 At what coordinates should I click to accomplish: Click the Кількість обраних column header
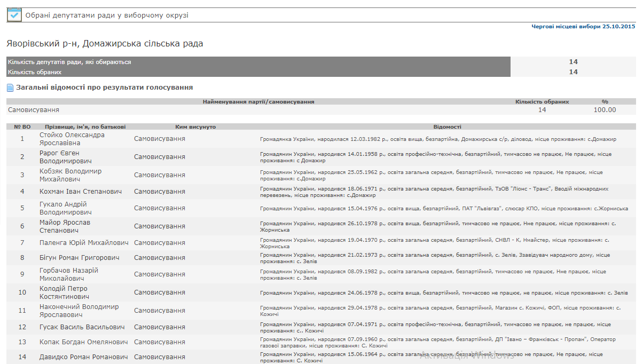tap(542, 101)
